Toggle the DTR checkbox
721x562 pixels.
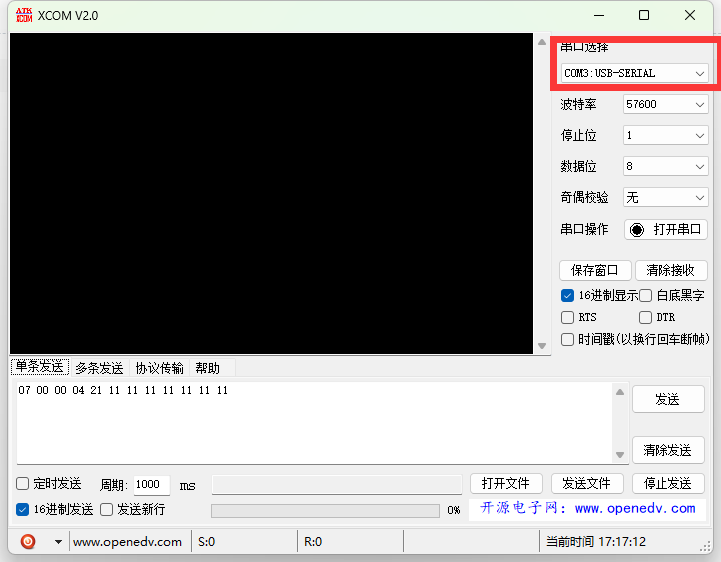(x=646, y=317)
